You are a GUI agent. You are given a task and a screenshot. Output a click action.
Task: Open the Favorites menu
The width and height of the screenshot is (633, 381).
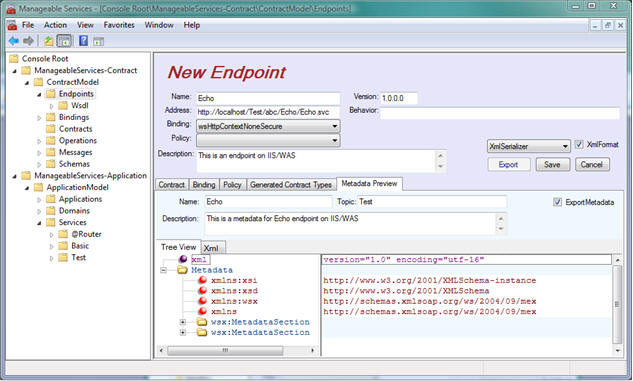(x=119, y=25)
